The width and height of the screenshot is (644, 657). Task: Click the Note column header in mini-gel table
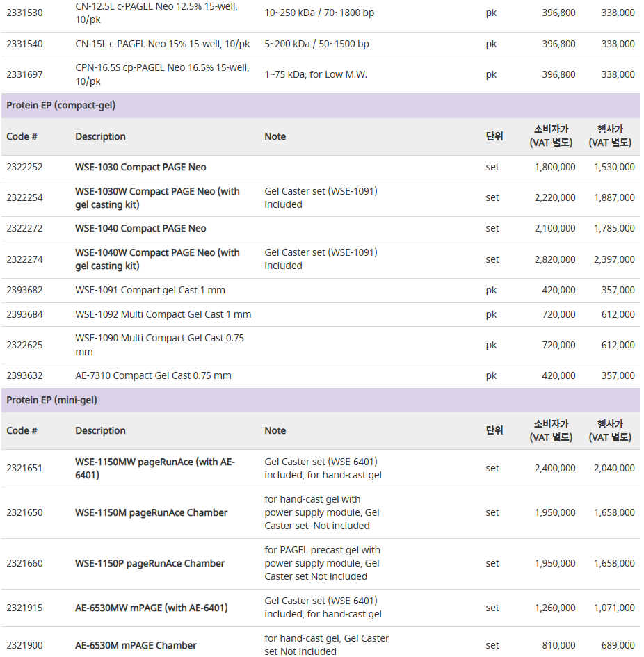pos(275,431)
